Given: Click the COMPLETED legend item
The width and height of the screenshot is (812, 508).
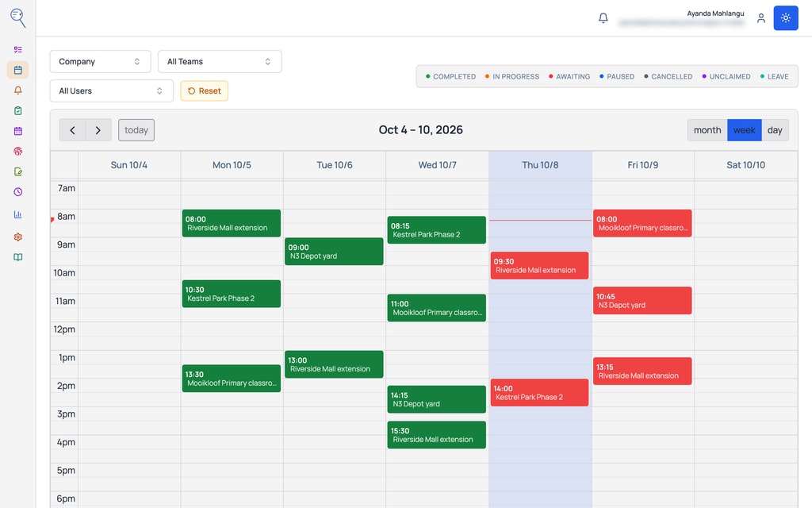Looking at the screenshot, I should [450, 76].
